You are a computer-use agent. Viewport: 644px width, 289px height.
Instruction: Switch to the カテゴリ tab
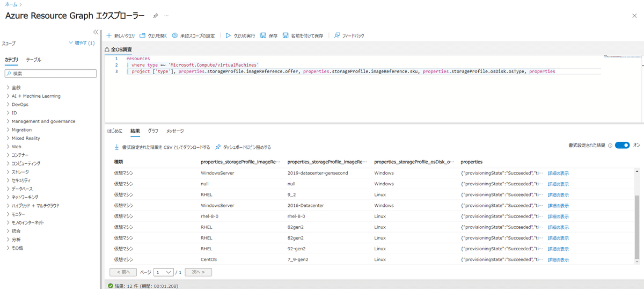coord(11,60)
